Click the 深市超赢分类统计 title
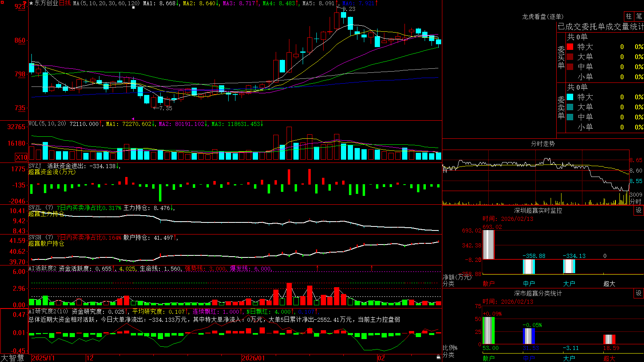644x362 pixels. click(538, 293)
